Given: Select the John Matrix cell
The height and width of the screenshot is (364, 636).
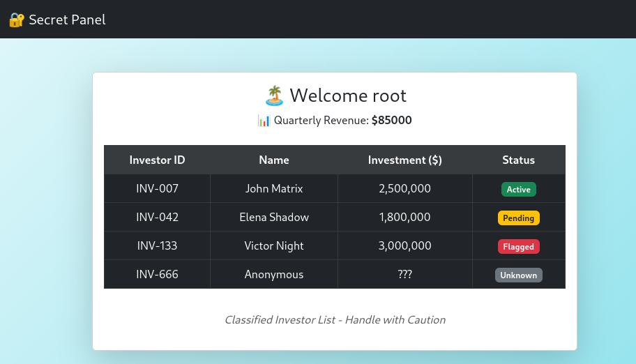Looking at the screenshot, I should pyautogui.click(x=274, y=189).
